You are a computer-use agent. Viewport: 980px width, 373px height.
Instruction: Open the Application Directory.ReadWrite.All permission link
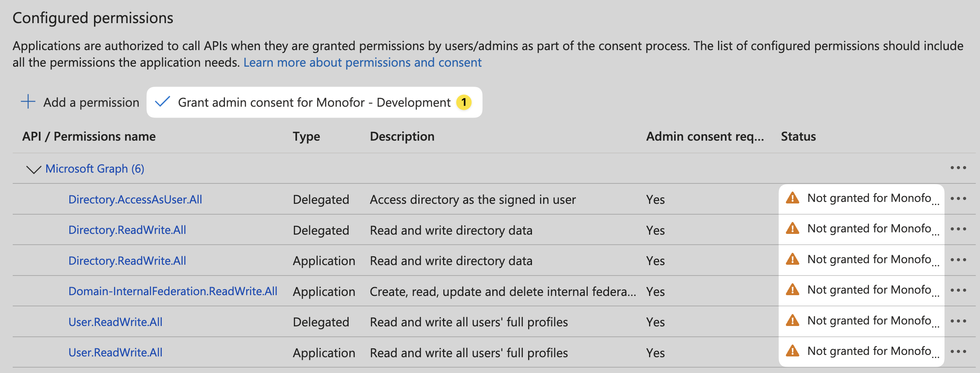tap(127, 261)
